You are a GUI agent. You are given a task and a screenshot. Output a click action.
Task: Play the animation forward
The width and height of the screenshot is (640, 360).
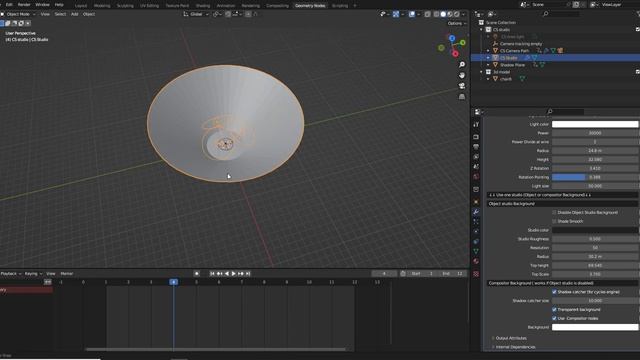point(233,273)
